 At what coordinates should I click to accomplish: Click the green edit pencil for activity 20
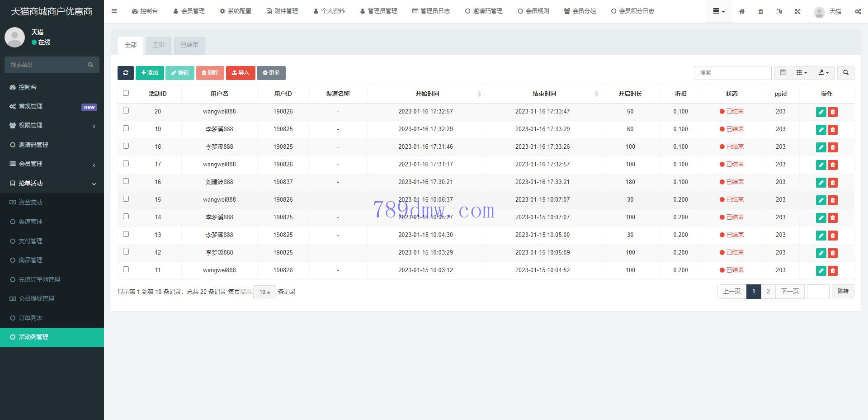821,112
